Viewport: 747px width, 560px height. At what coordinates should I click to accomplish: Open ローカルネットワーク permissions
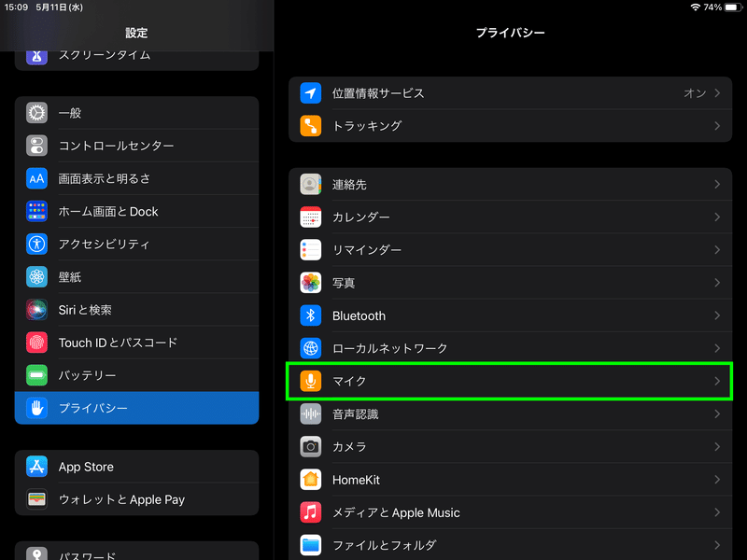pos(510,348)
